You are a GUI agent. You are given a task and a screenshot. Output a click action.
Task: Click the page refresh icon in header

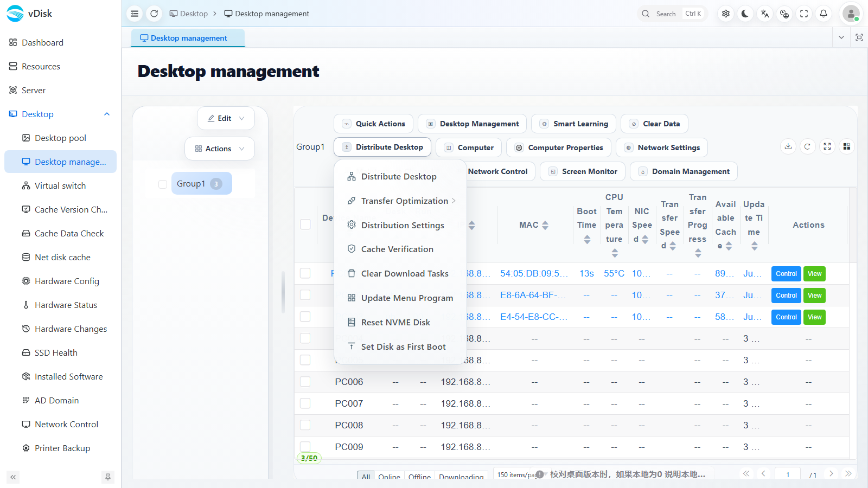click(154, 14)
